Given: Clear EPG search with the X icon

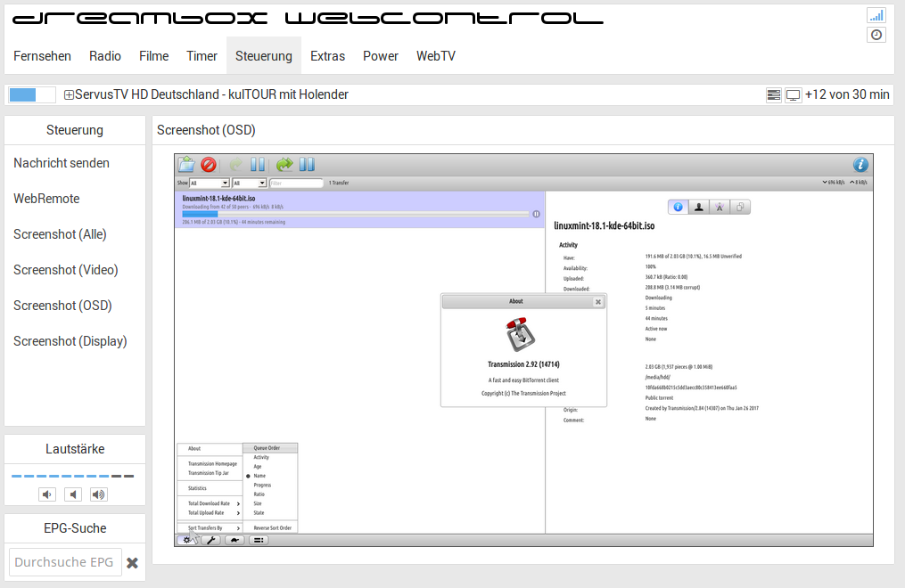Looking at the screenshot, I should point(132,563).
